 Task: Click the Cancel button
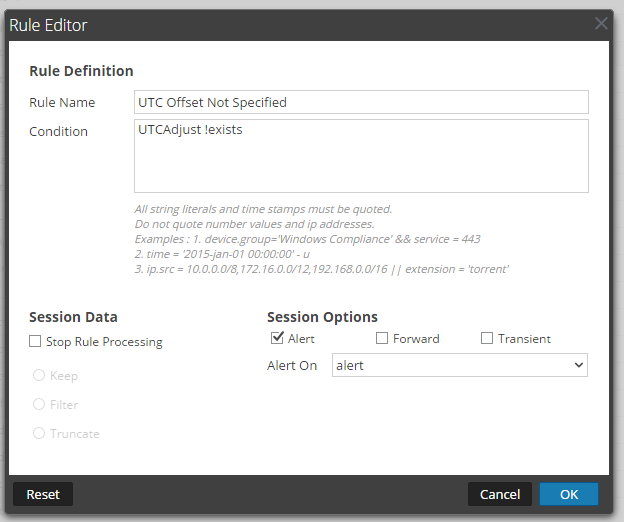click(499, 494)
